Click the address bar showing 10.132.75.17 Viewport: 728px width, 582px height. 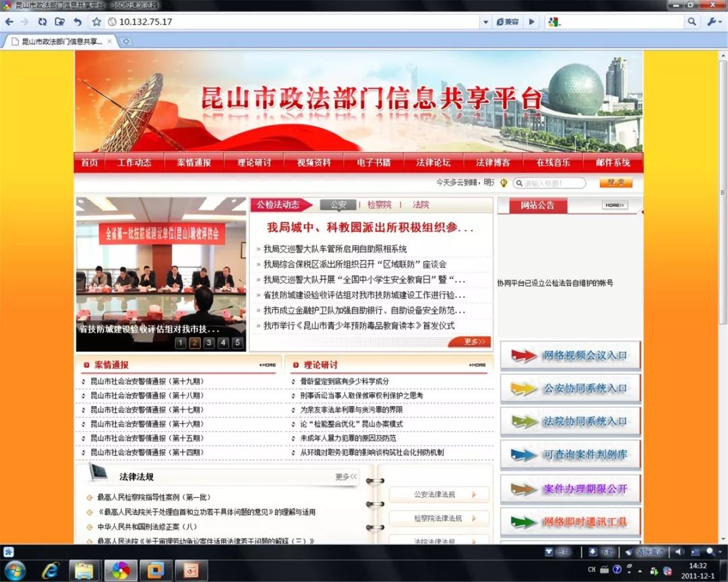point(293,22)
